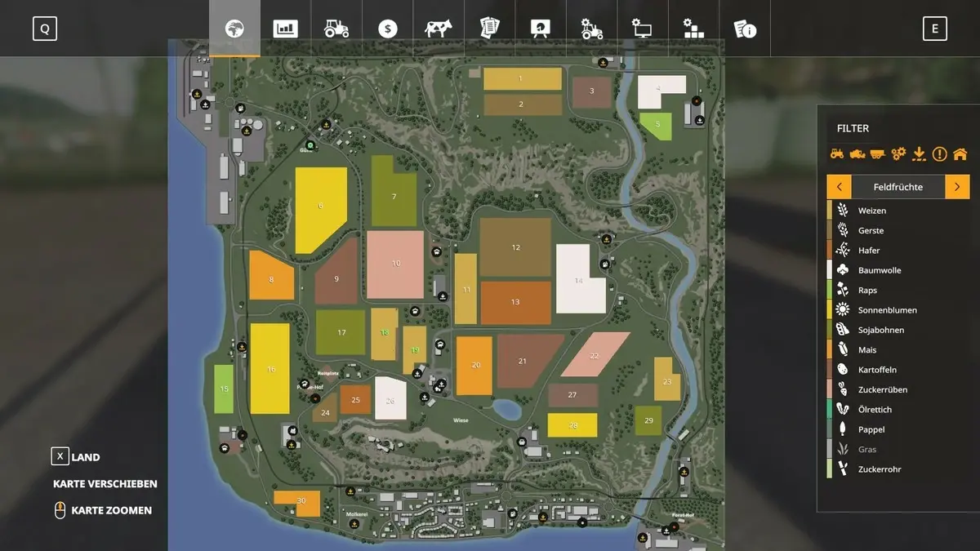Open the animals page with cow icon
Screen dimensions: 980x551
[439, 29]
